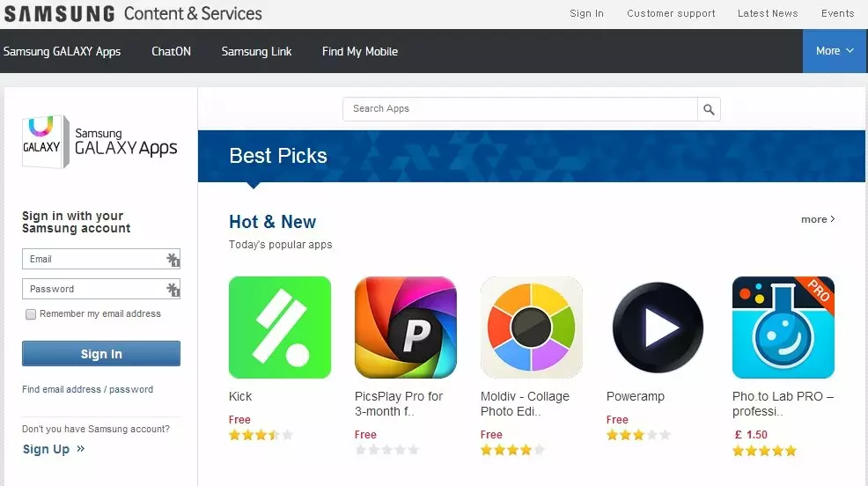Screen dimensions: 868x486
Task: Open Find email address / password link
Action: pyautogui.click(x=87, y=389)
